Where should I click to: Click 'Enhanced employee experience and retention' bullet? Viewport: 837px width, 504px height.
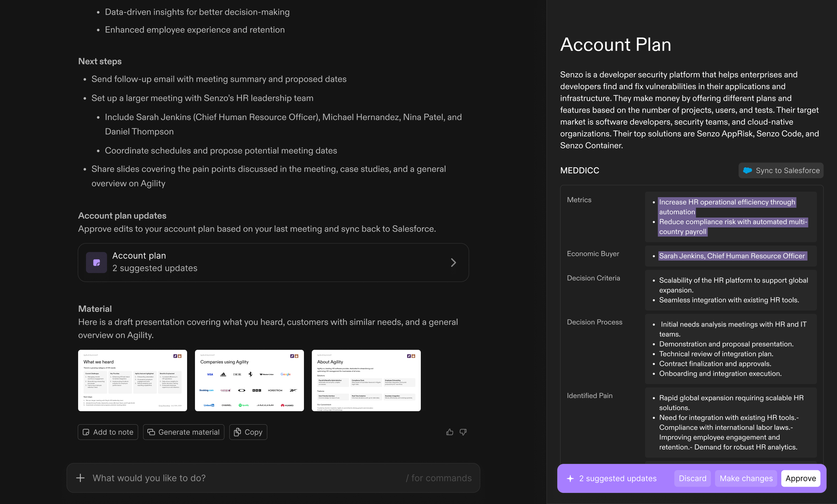[195, 30]
